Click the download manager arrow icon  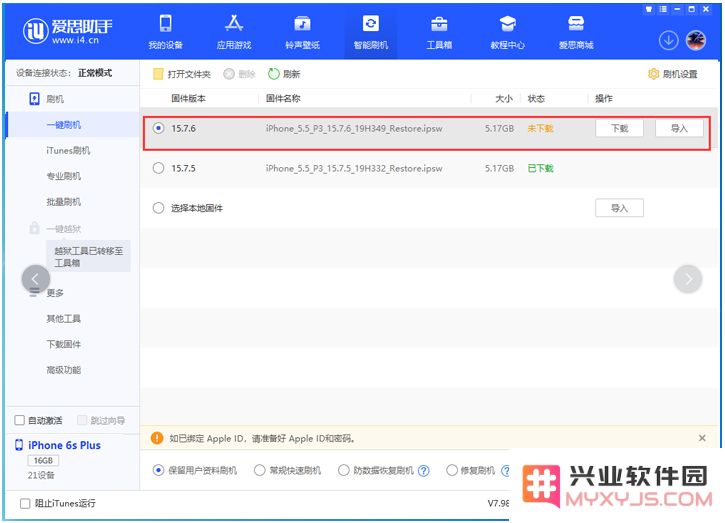(668, 41)
